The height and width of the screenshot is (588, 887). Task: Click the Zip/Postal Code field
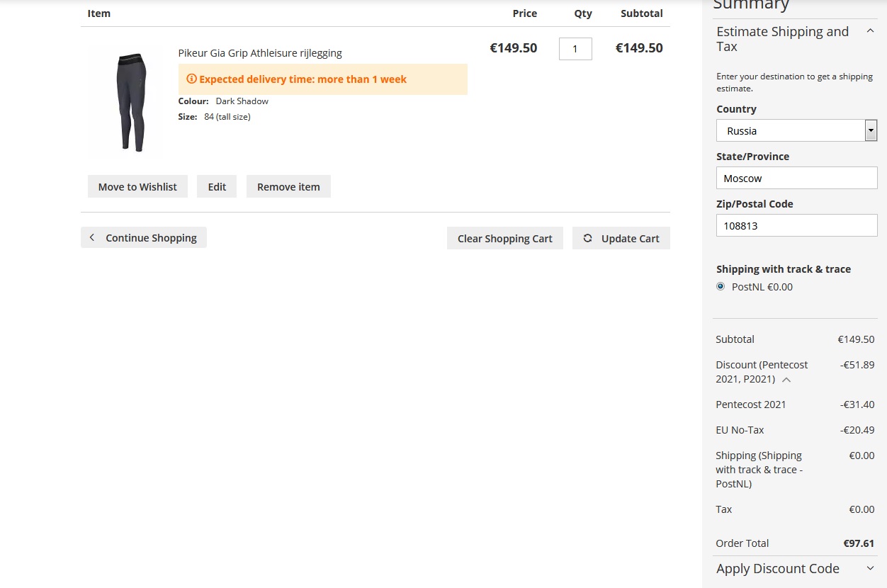pyautogui.click(x=796, y=226)
